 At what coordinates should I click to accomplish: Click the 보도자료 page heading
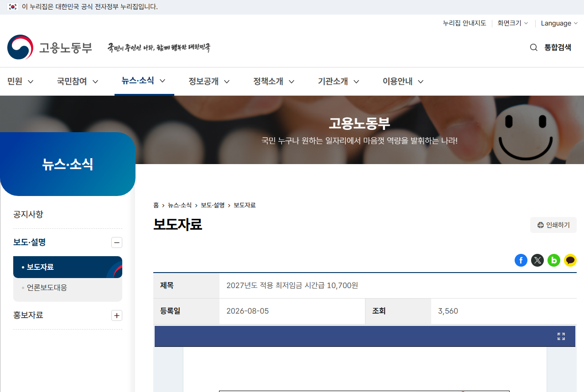click(177, 224)
